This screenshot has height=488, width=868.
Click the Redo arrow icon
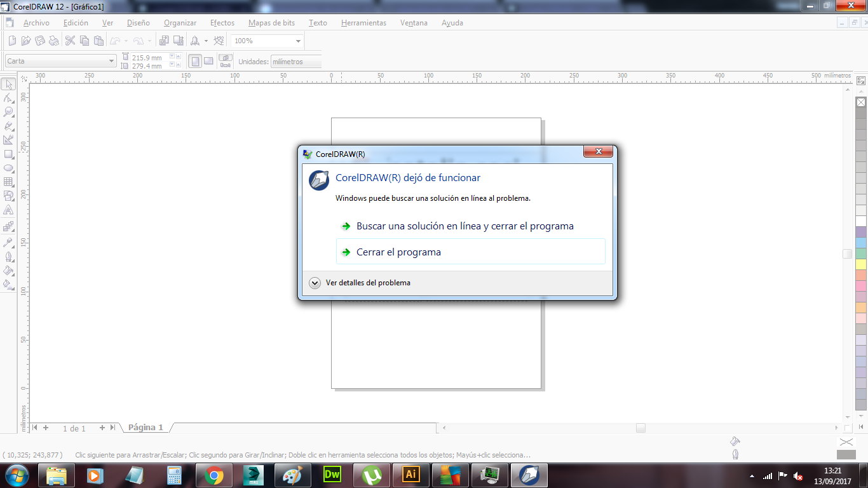point(138,41)
